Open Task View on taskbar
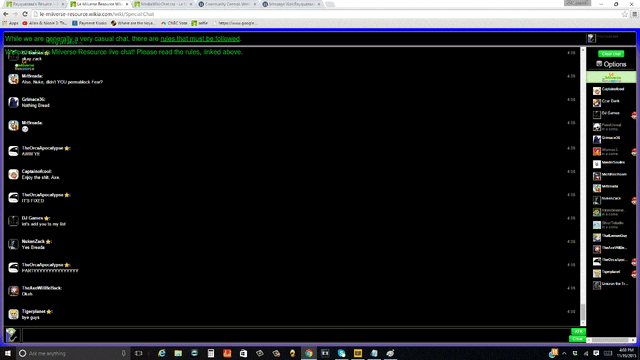 tap(139, 353)
